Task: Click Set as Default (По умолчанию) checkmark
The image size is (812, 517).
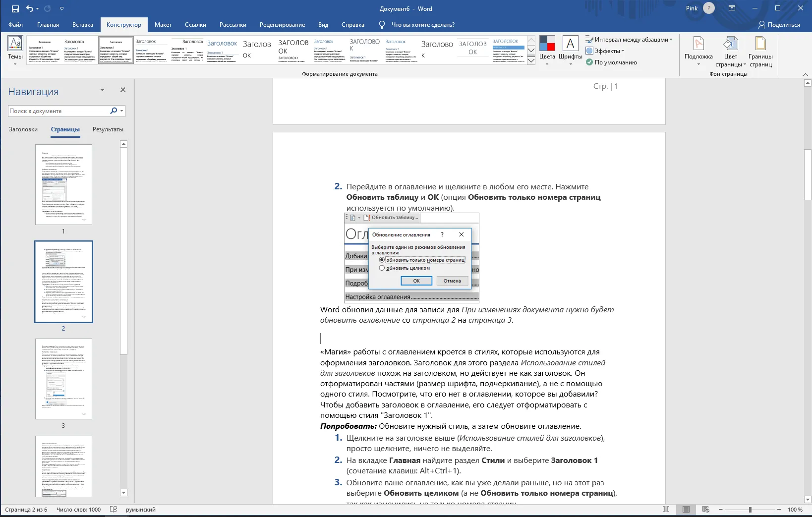Action: (x=611, y=62)
